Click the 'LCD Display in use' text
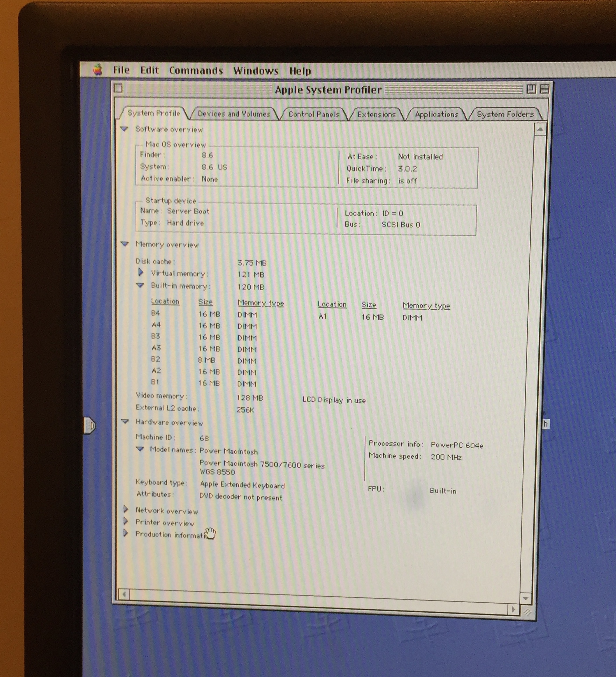This screenshot has width=616, height=677. pos(334,400)
